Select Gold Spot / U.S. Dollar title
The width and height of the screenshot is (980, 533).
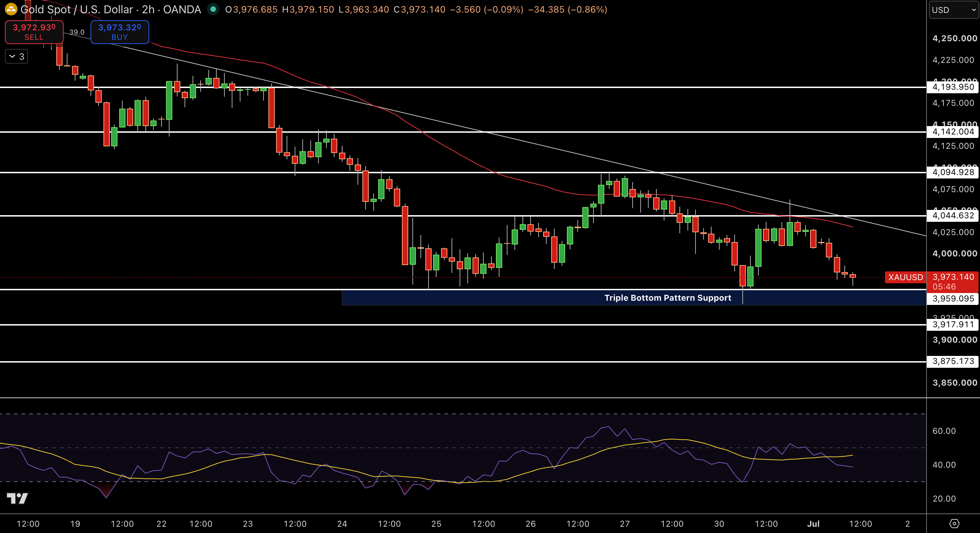[x=77, y=9]
